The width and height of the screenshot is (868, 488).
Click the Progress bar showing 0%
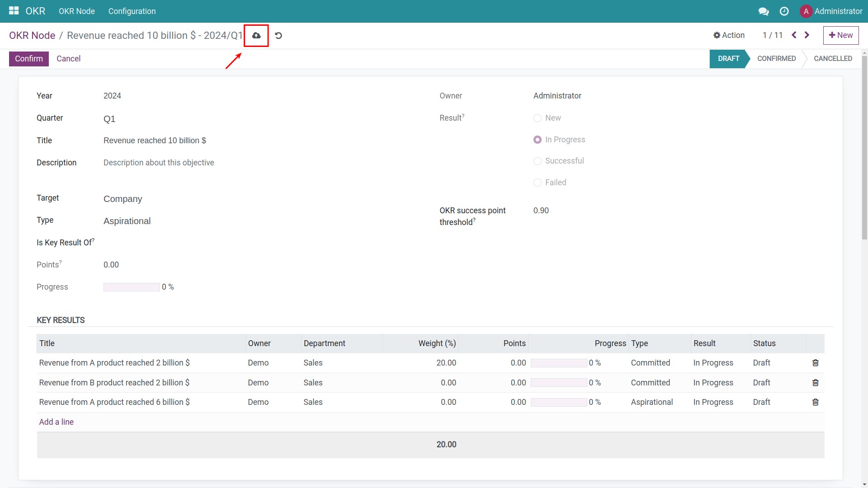(131, 286)
